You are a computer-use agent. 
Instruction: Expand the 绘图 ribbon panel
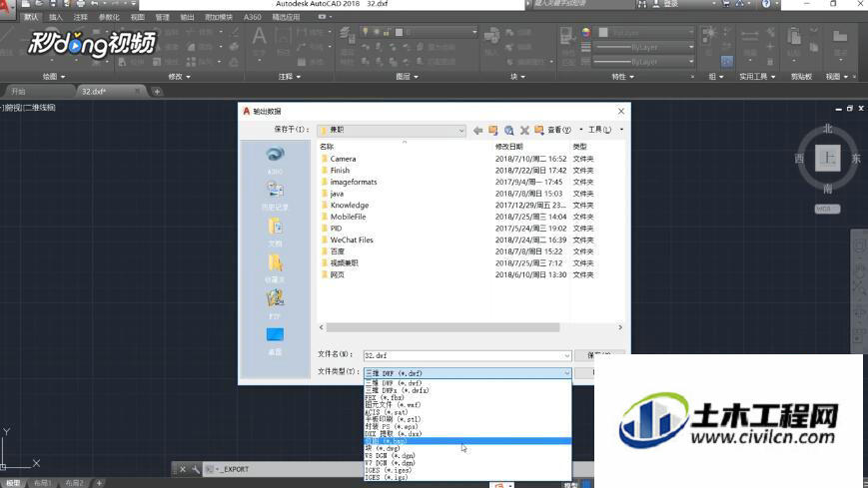coord(54,77)
